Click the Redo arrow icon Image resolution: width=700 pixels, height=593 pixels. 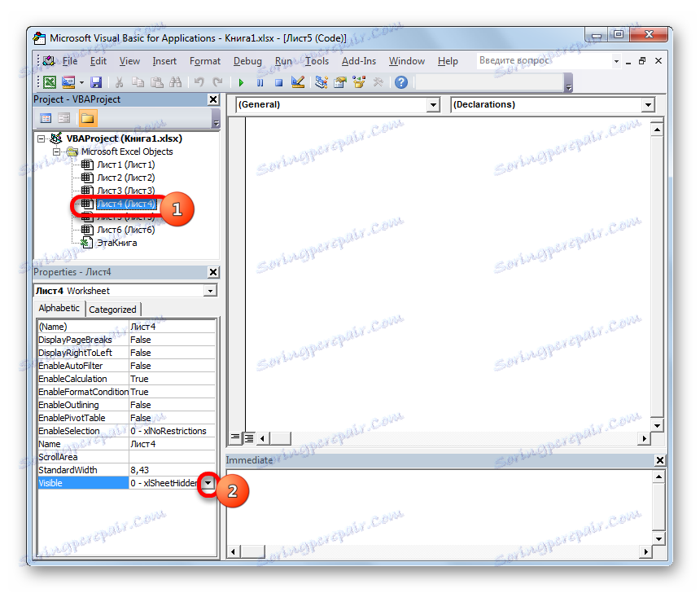pyautogui.click(x=217, y=82)
